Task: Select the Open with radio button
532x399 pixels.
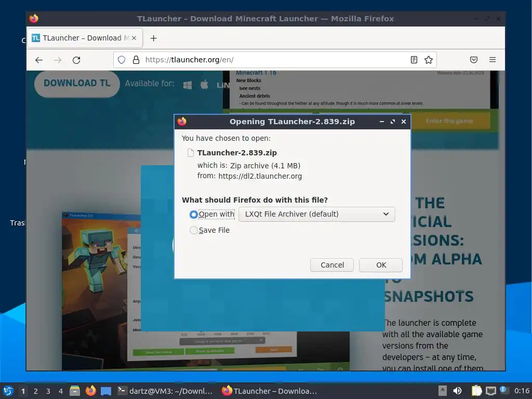Action: [x=193, y=215]
